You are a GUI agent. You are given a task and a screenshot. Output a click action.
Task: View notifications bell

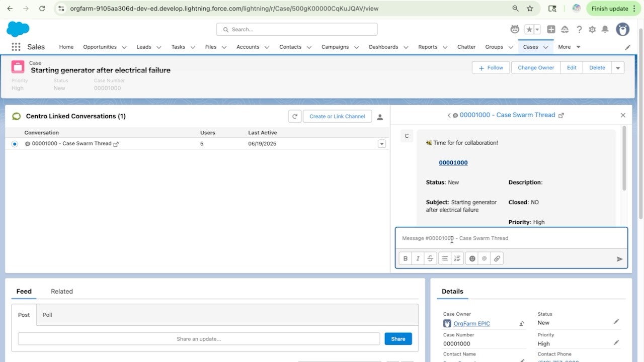pos(605,30)
